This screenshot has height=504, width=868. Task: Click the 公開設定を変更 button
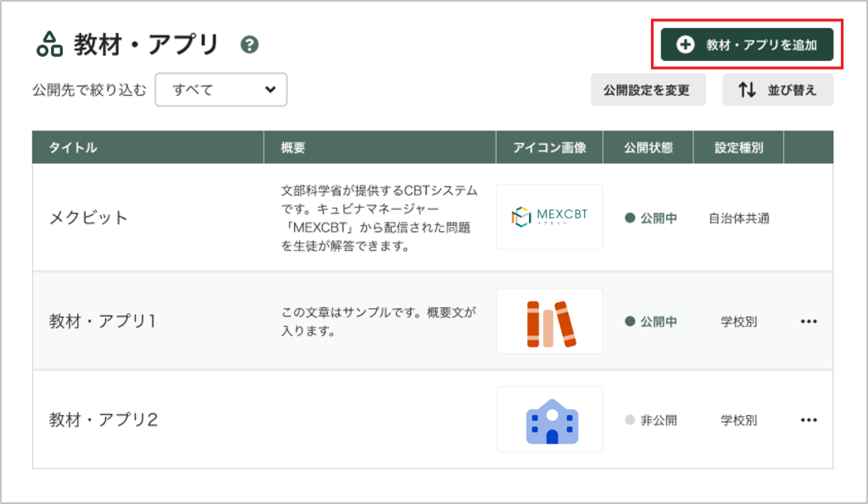coord(648,90)
